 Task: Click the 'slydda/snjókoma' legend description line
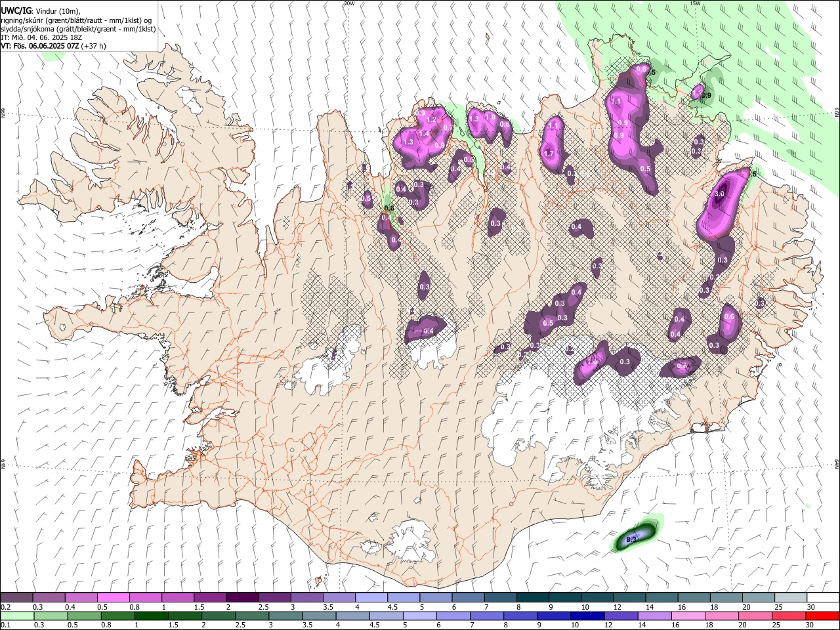pos(78,29)
